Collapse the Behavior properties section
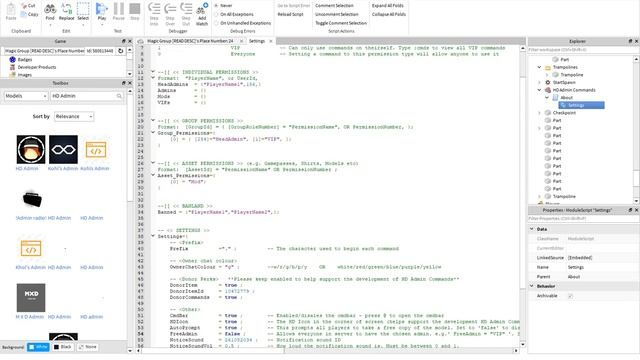Viewport: 640px width, 360px height. (x=532, y=286)
